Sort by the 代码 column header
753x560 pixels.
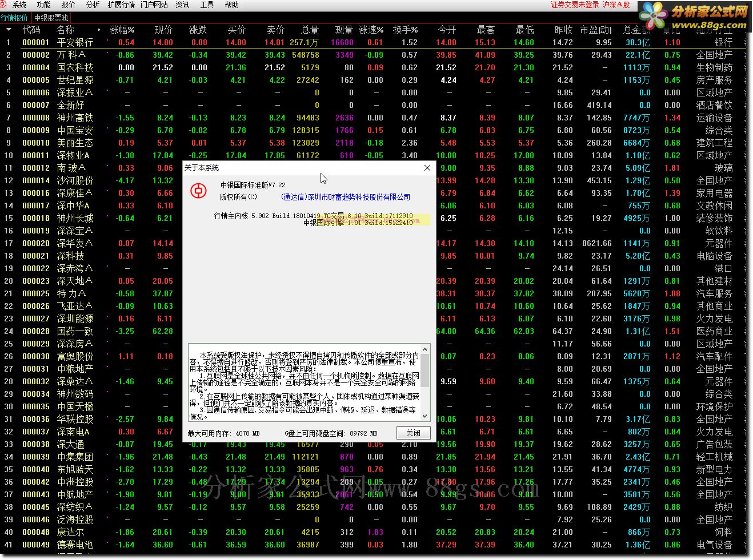[x=31, y=30]
